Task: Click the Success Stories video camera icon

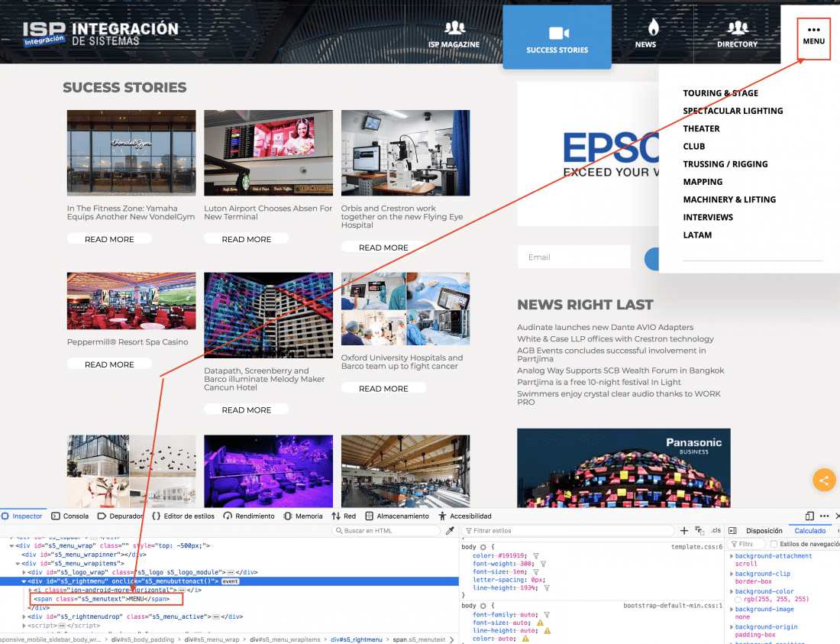Action: (x=558, y=33)
